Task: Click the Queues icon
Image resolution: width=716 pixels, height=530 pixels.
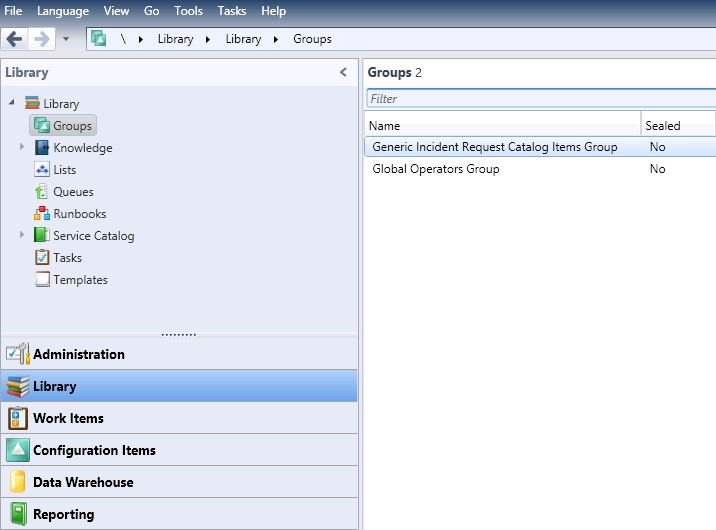Action: pyautogui.click(x=42, y=191)
